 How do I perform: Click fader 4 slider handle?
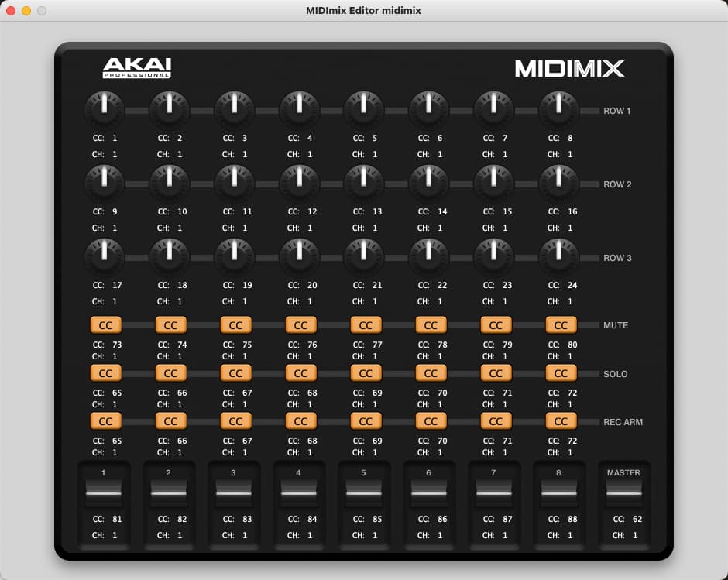[x=298, y=493]
